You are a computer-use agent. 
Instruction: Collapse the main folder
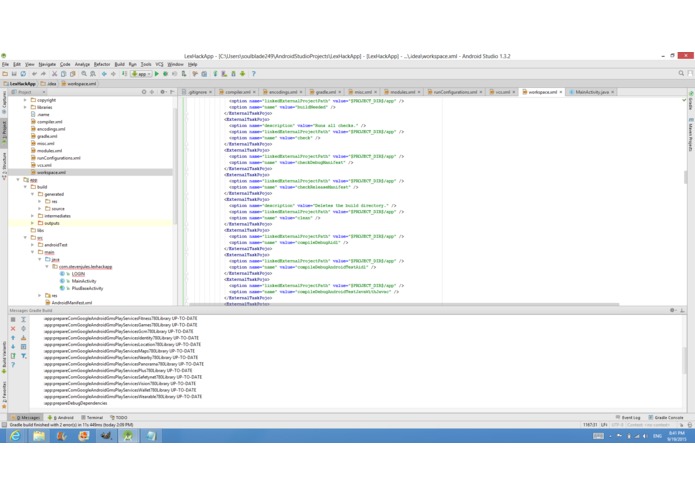point(32,252)
